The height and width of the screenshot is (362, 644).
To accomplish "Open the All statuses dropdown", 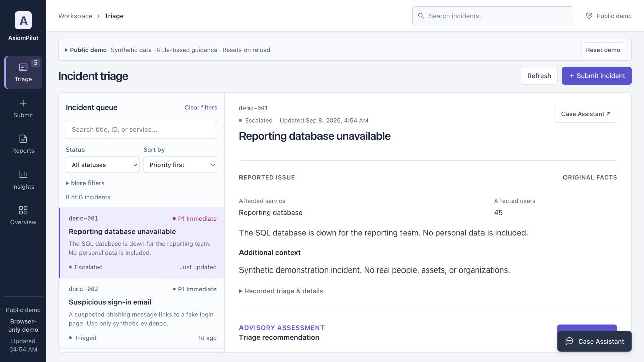I will tap(103, 165).
